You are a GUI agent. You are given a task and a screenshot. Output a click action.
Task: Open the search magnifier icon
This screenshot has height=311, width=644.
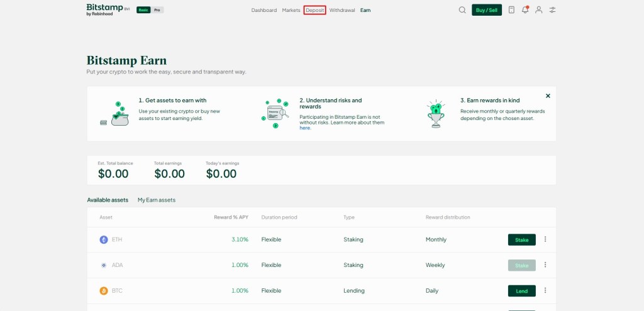click(462, 10)
